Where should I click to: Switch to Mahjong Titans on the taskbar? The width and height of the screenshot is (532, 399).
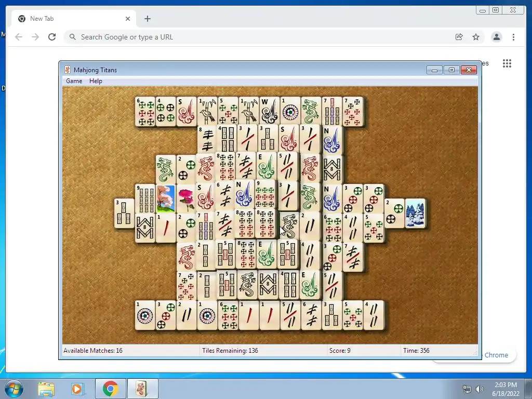(142, 389)
